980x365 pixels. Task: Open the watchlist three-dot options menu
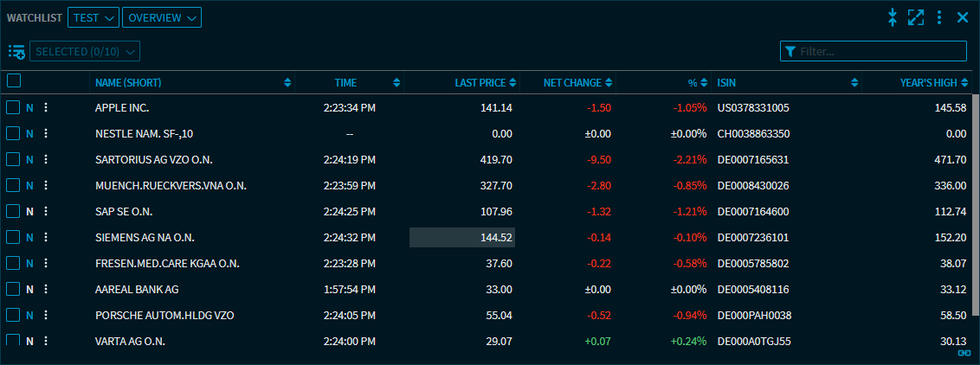click(939, 17)
